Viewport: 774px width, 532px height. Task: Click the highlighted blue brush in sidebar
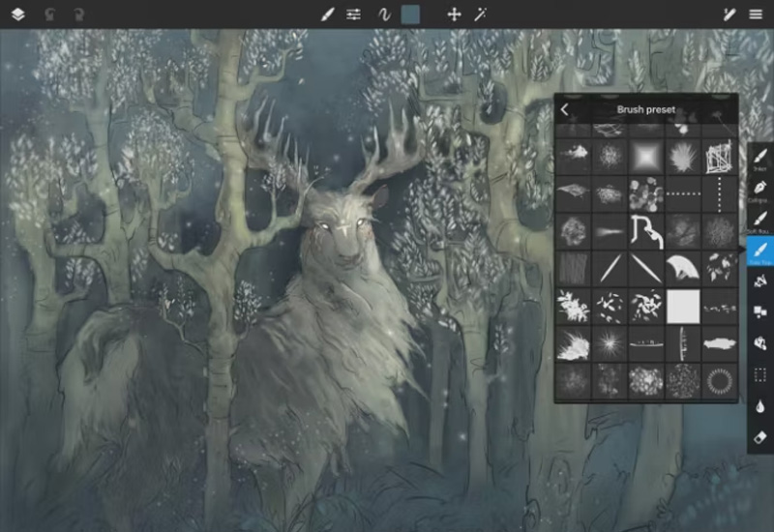coord(760,251)
